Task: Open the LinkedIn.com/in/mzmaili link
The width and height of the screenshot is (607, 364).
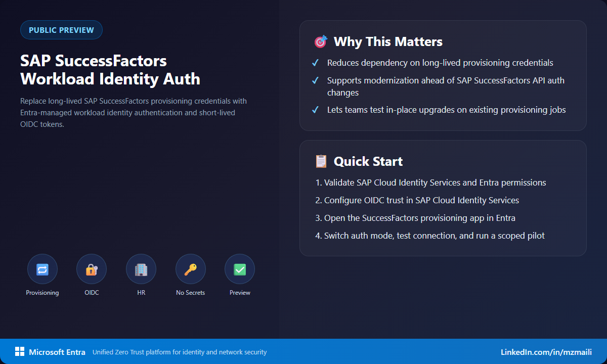Action: pos(546,352)
